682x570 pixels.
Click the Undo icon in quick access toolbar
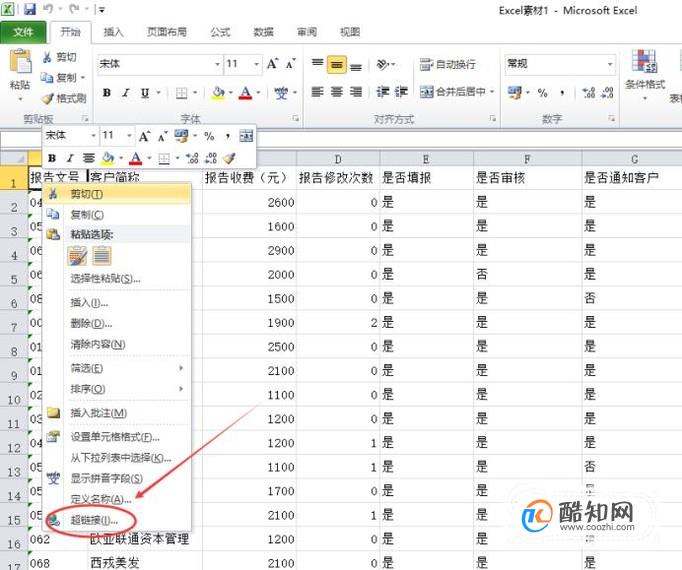coord(48,9)
